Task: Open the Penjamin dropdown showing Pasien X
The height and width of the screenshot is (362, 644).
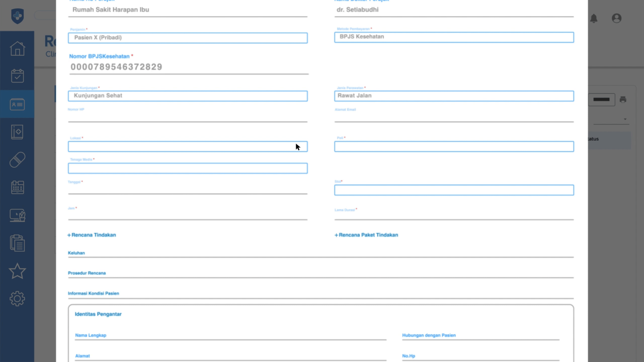Action: [x=188, y=38]
